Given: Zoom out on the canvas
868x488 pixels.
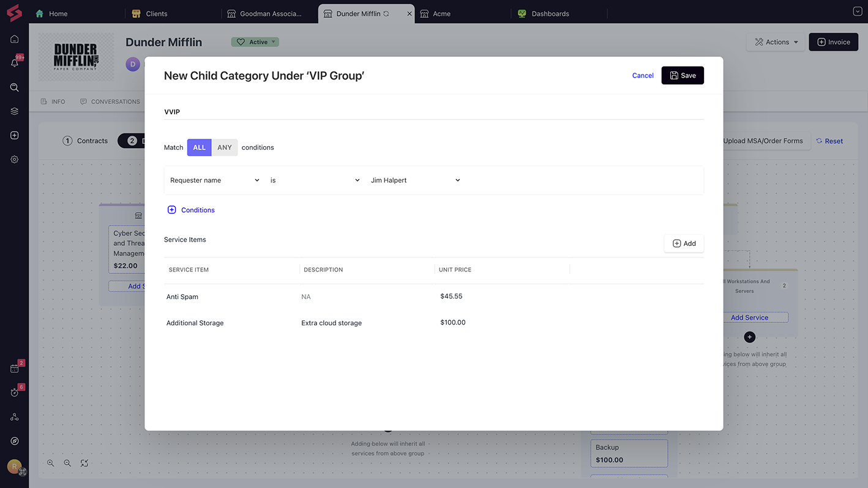Looking at the screenshot, I should click(68, 464).
